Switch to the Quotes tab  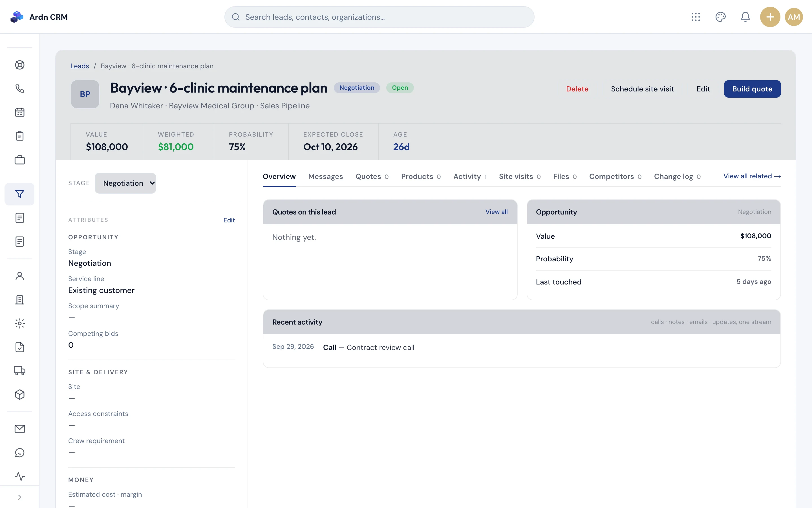click(x=372, y=176)
